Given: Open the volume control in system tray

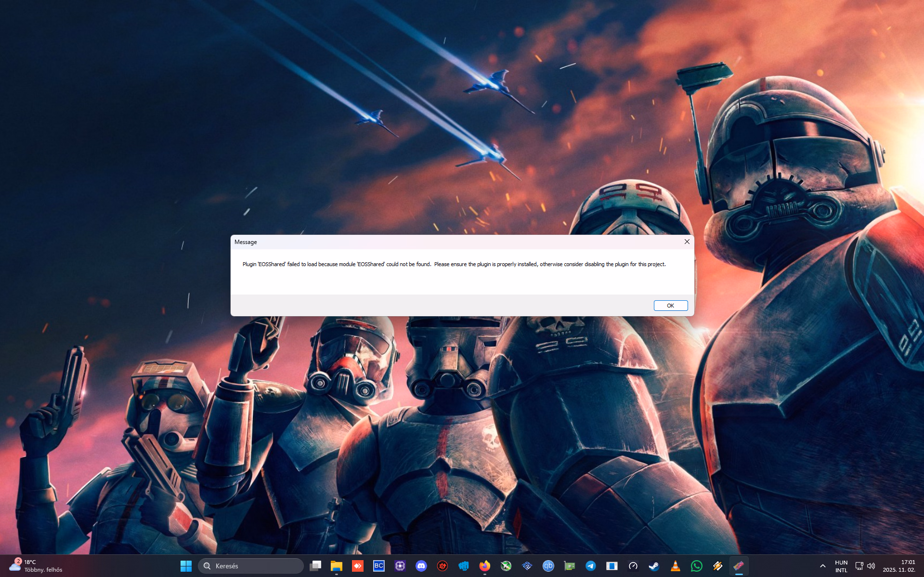Looking at the screenshot, I should (871, 566).
